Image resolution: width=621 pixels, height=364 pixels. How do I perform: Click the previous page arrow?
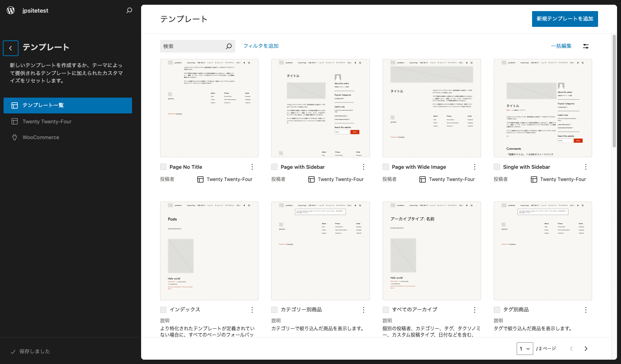(x=571, y=349)
